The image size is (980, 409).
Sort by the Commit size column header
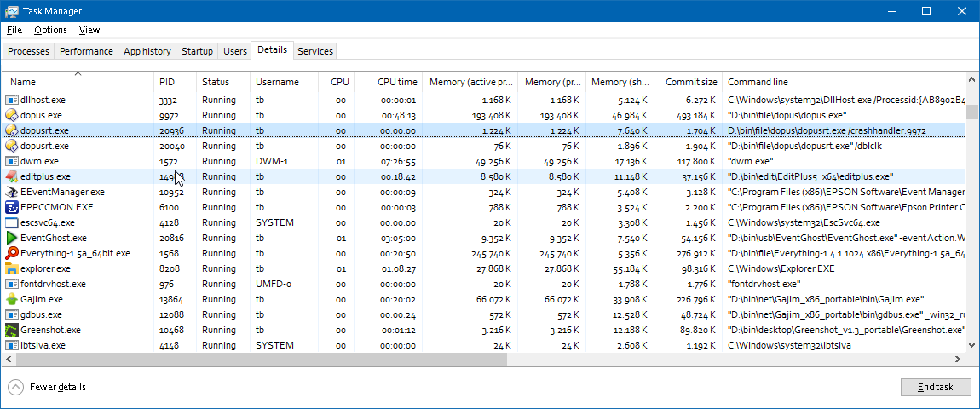tap(688, 82)
